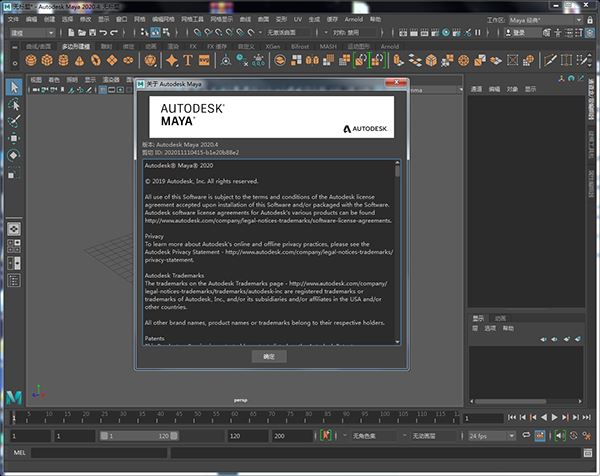
Task: Open the 建模 menu set dropdown
Action: coord(32,32)
